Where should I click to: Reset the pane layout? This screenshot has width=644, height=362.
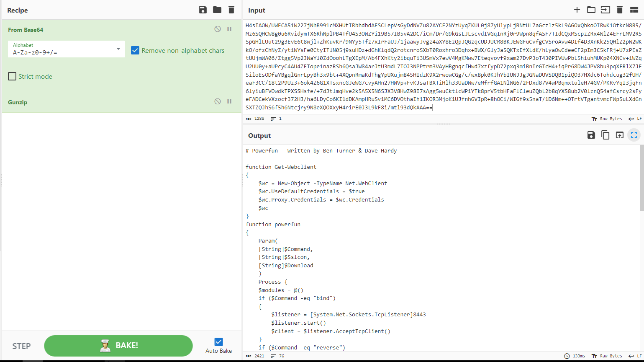pyautogui.click(x=634, y=10)
